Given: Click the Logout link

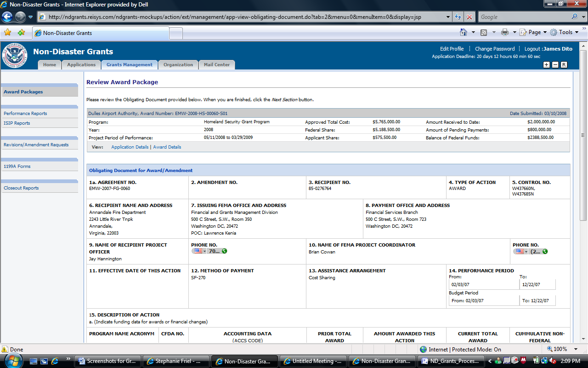Looking at the screenshot, I should [532, 49].
